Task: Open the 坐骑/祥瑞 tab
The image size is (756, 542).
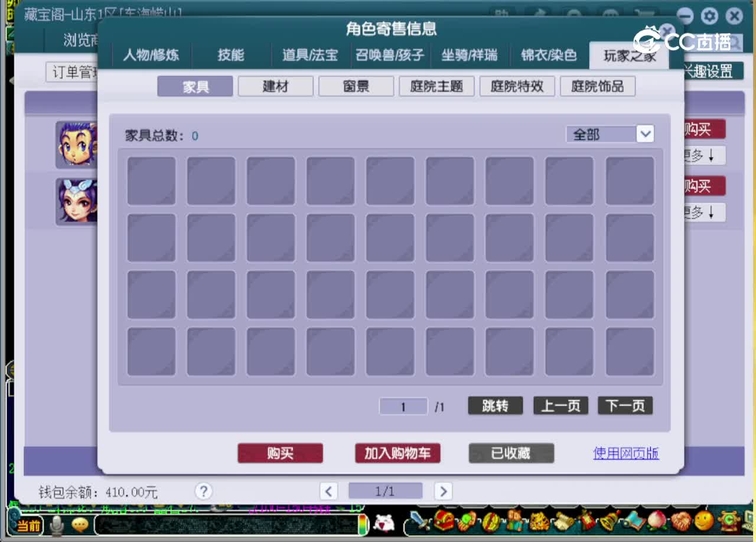Action: [470, 55]
